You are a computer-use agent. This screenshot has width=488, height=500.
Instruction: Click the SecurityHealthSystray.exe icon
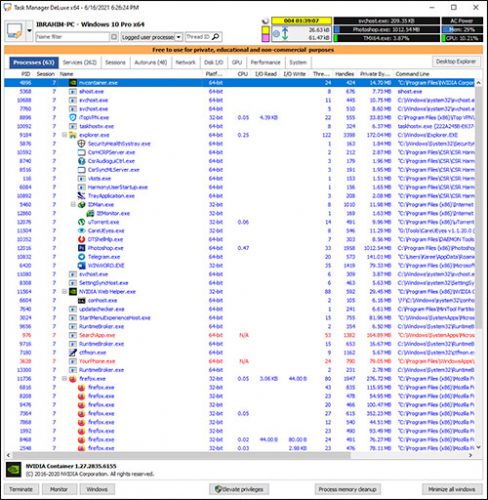click(x=81, y=144)
